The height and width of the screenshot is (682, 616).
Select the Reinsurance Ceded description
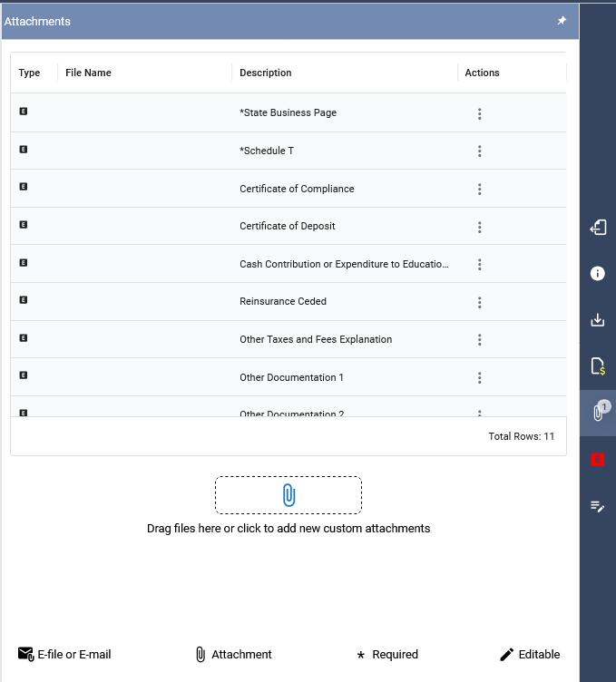(x=283, y=301)
